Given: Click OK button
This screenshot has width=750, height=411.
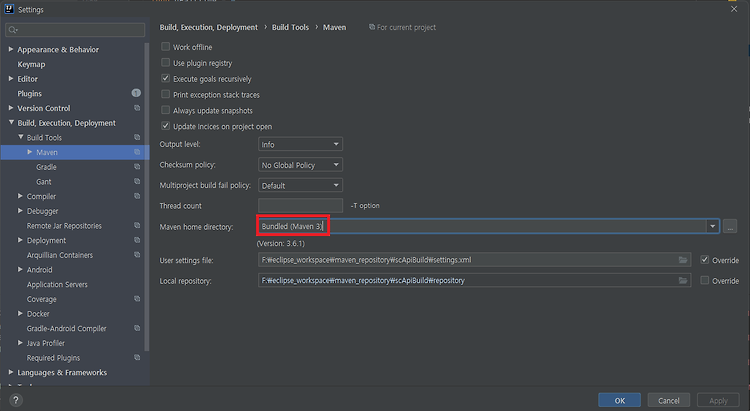Looking at the screenshot, I should point(619,400).
